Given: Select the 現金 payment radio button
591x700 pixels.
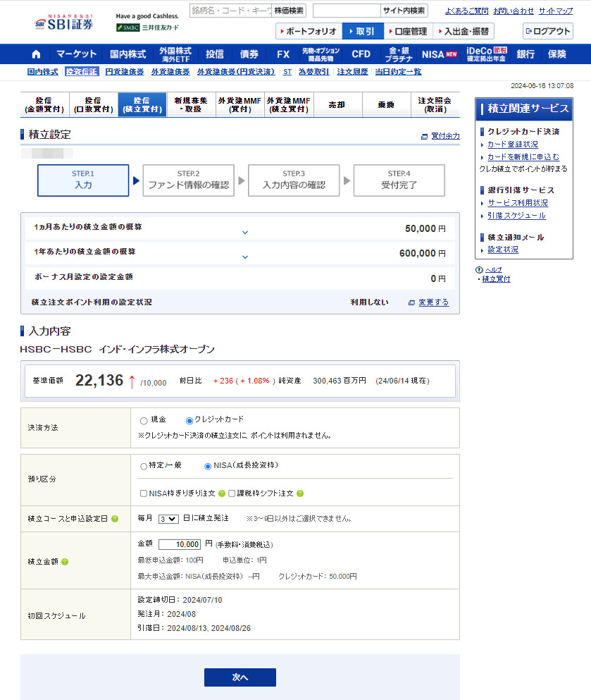Looking at the screenshot, I should 144,420.
